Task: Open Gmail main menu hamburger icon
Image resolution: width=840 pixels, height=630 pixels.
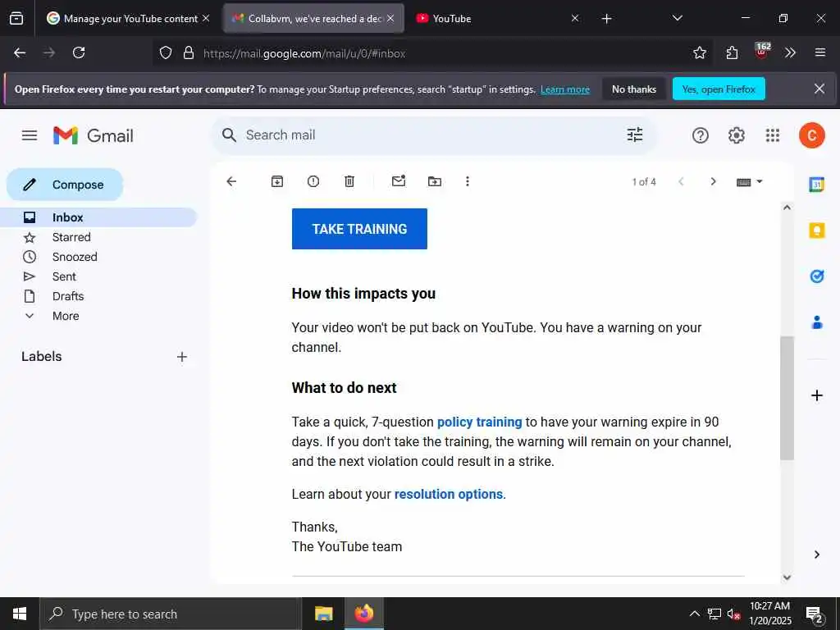Action: tap(30, 135)
